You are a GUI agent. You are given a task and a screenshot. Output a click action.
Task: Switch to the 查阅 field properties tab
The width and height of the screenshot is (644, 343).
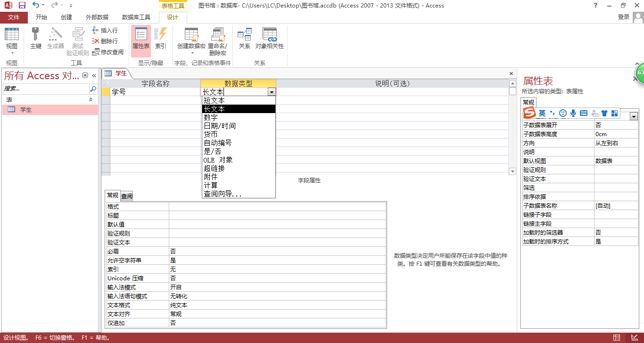click(127, 196)
